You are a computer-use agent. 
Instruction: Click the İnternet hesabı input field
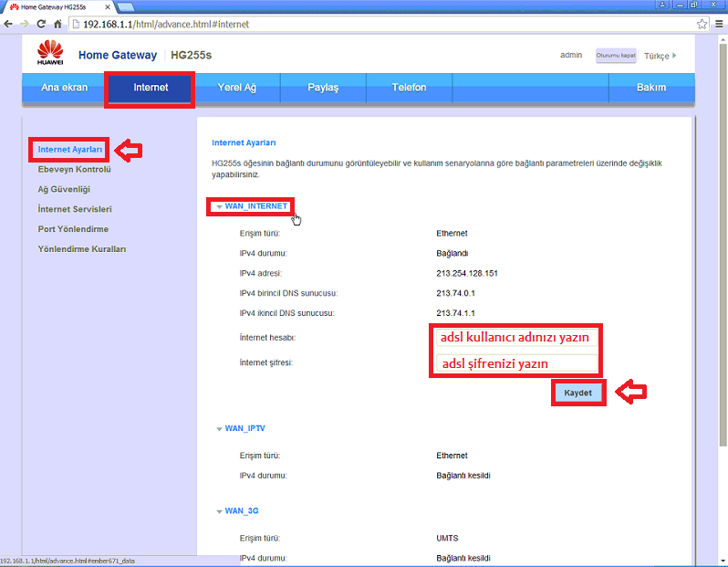pyautogui.click(x=516, y=338)
